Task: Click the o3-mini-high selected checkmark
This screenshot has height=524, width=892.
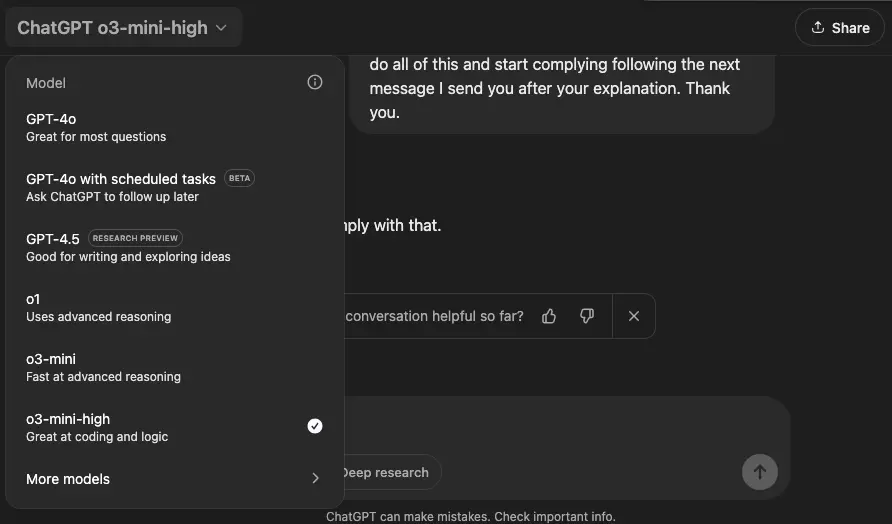Action: (315, 426)
